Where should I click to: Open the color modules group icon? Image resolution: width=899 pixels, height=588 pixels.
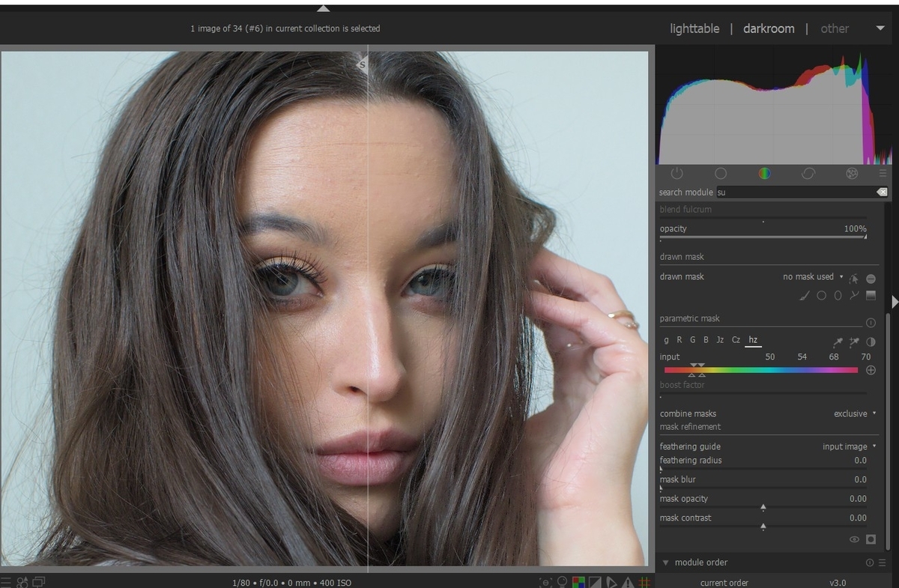pos(764,174)
